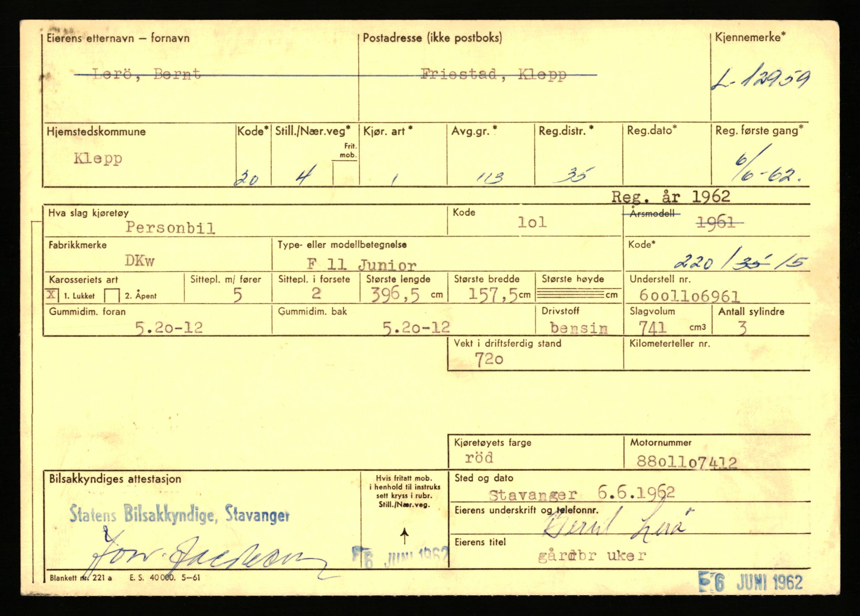Click the handwritten code '220 / 15'

pyautogui.click(x=741, y=260)
